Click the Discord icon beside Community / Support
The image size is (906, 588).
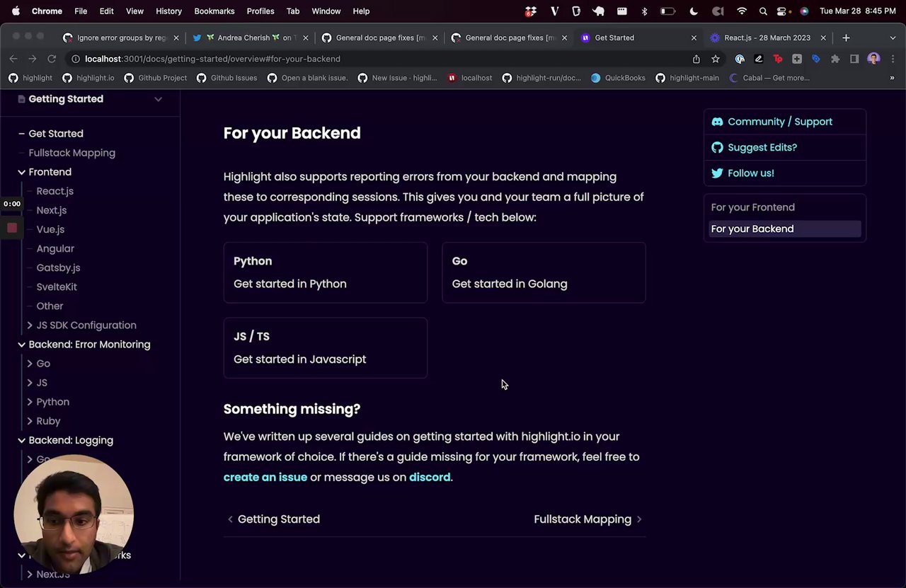click(717, 122)
